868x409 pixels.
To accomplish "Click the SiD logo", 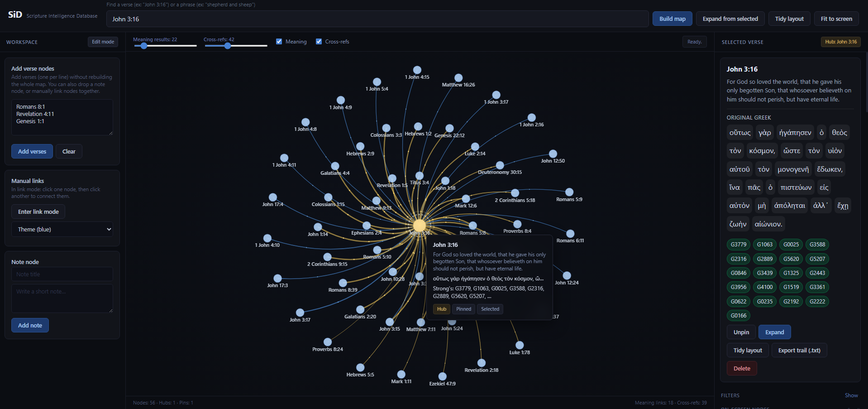I will tap(15, 14).
